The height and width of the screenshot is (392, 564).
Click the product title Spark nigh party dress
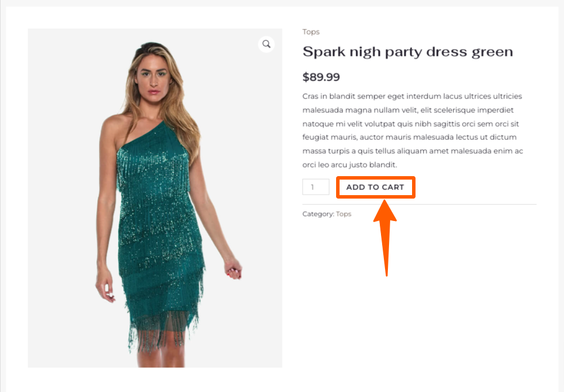407,52
